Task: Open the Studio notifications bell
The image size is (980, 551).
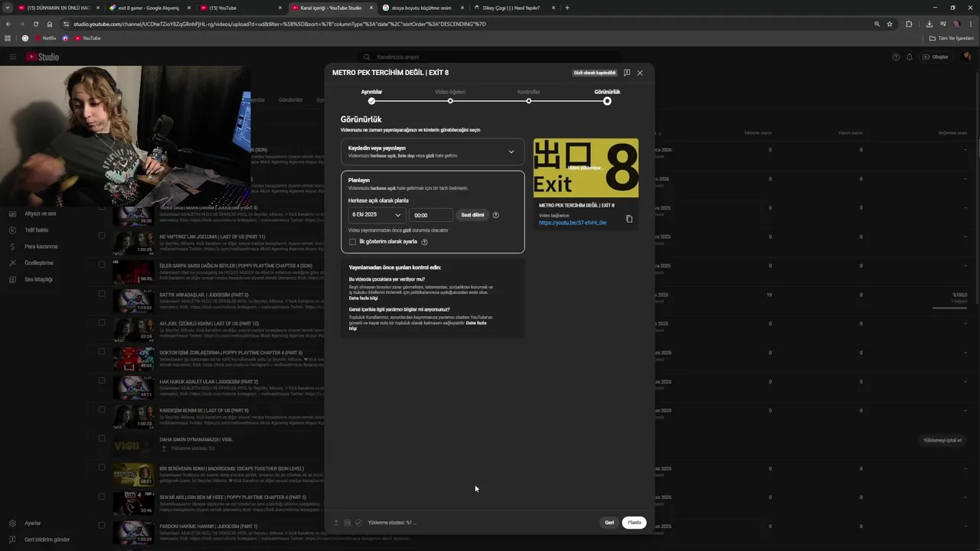Action: pos(910,57)
